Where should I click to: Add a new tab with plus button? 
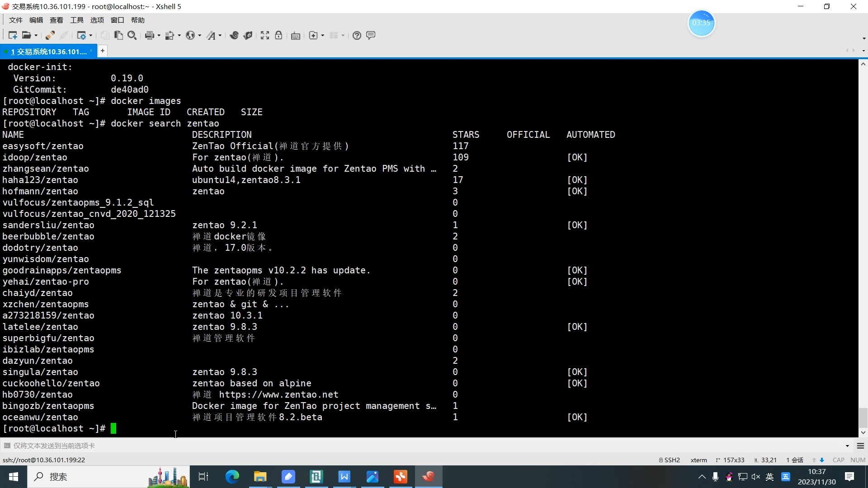click(x=103, y=51)
